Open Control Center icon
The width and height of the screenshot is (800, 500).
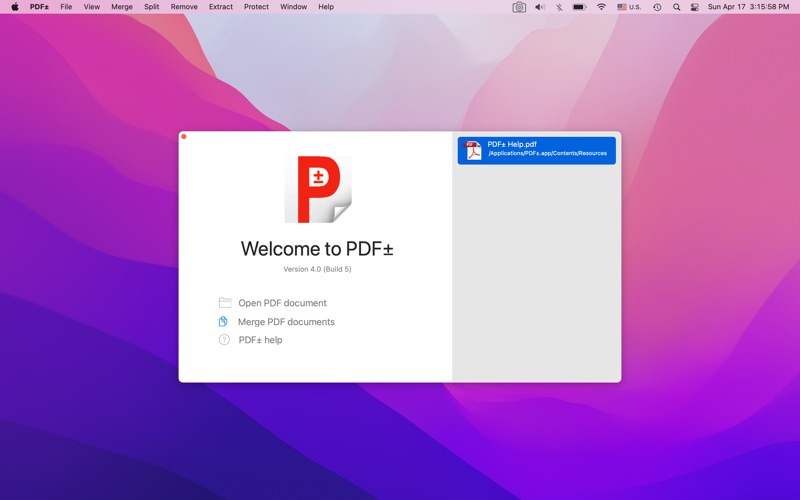pyautogui.click(x=695, y=7)
